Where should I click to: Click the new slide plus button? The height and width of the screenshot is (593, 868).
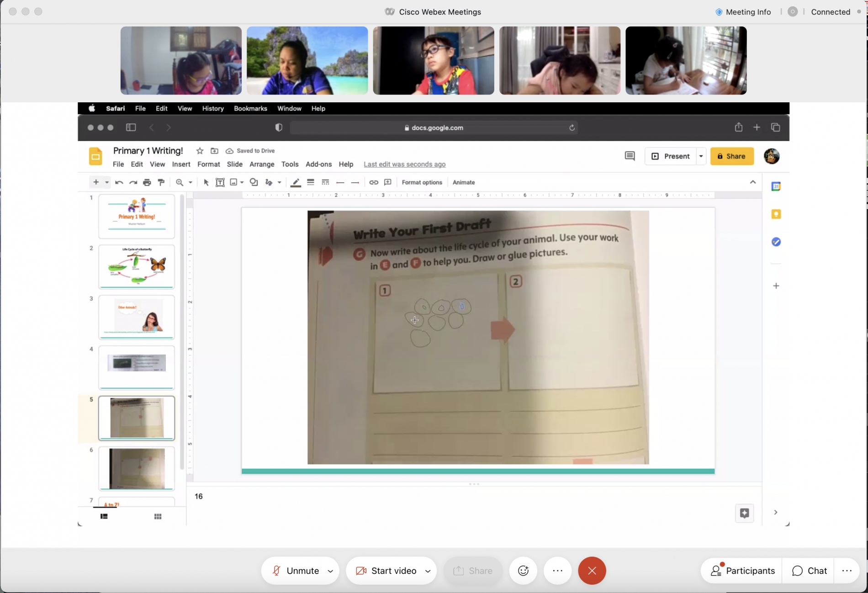pos(96,182)
